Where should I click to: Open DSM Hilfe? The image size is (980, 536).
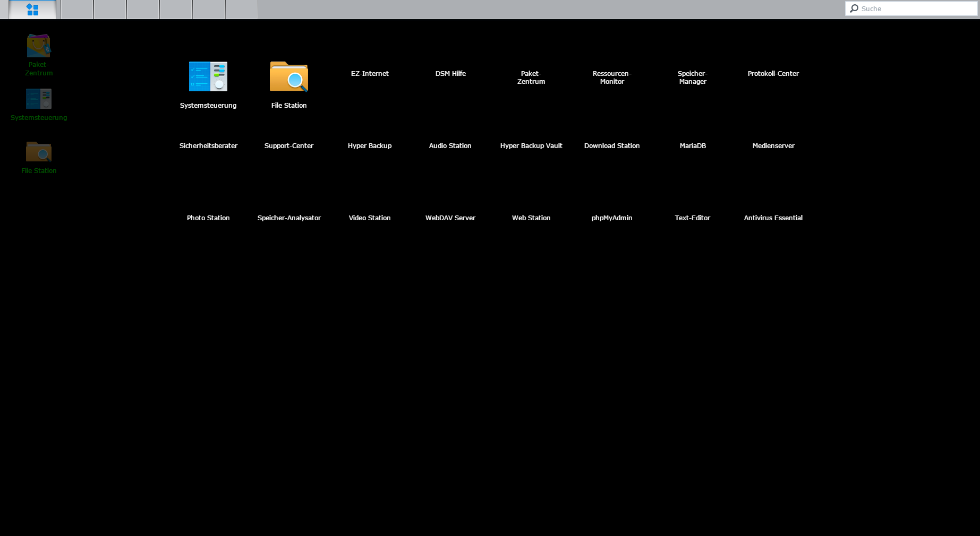450,74
